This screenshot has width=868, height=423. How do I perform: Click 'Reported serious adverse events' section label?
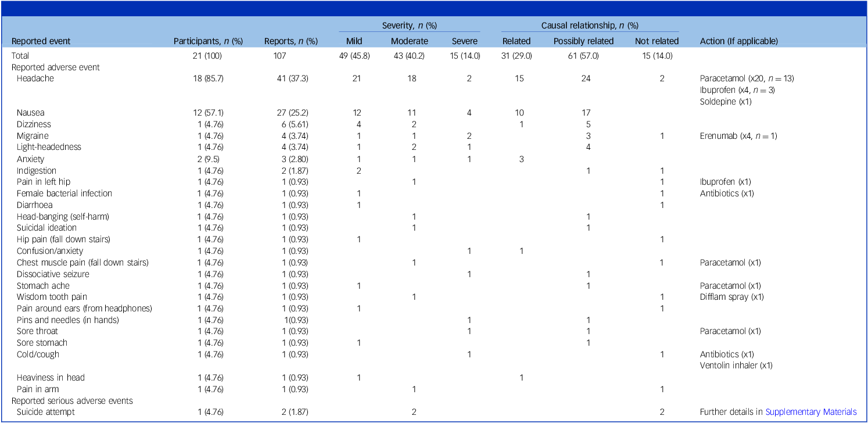[x=72, y=400]
